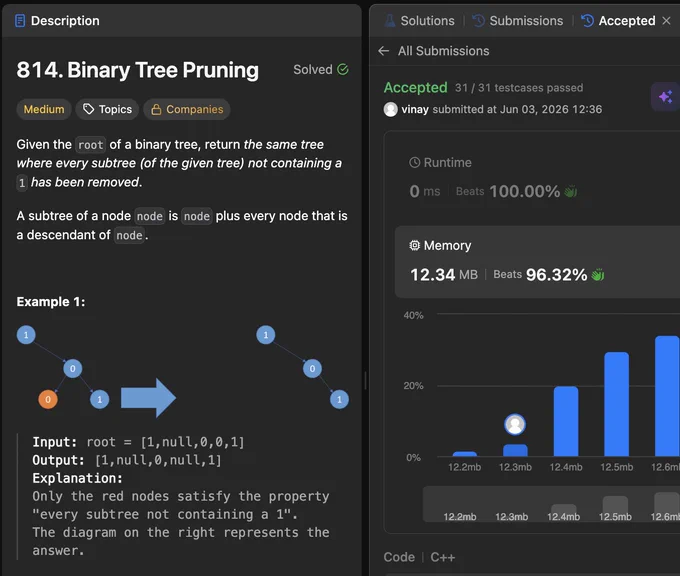This screenshot has width=680, height=576.
Task: Open the Companies locked button
Action: coord(187,109)
